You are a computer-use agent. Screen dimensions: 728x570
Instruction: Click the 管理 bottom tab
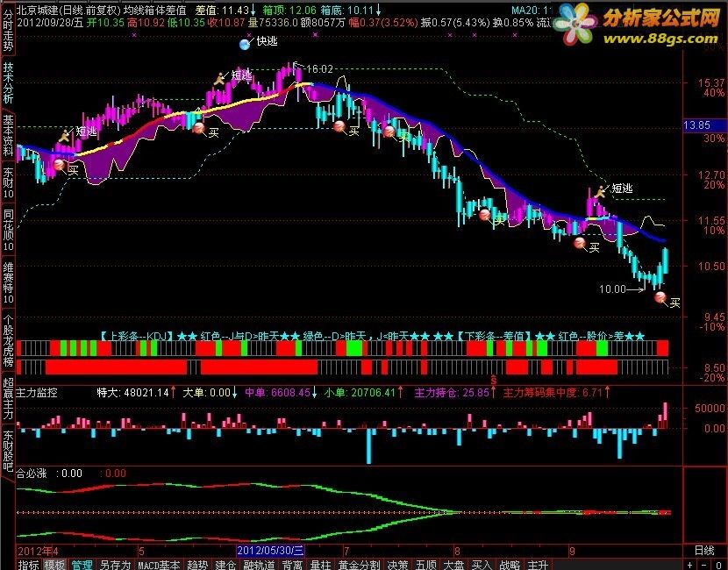click(82, 565)
